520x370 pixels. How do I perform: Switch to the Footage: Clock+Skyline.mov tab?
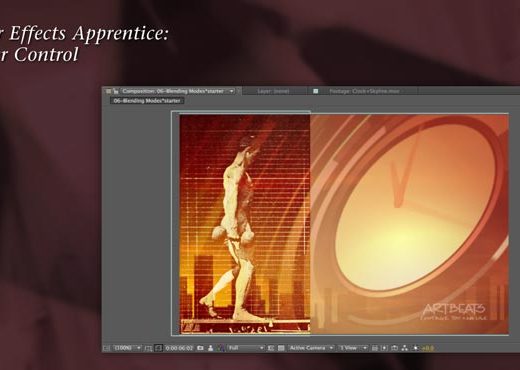pos(364,91)
